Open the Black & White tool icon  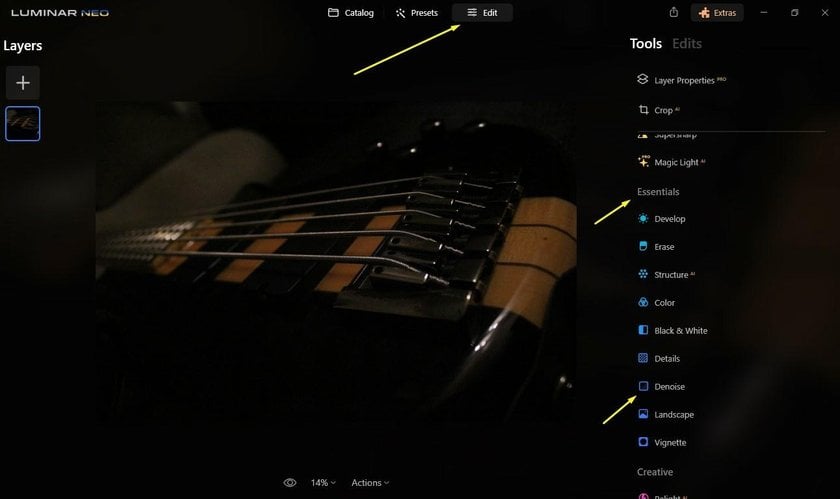(643, 330)
